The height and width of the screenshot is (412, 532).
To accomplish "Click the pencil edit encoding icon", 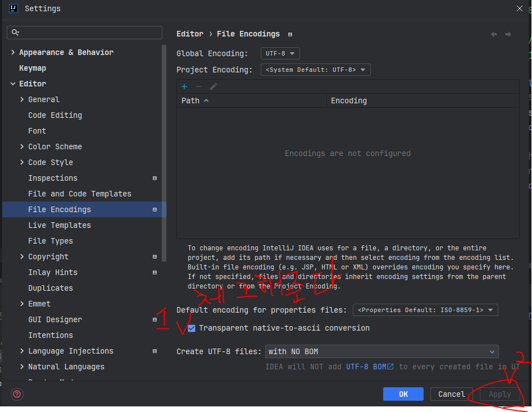I will (213, 87).
